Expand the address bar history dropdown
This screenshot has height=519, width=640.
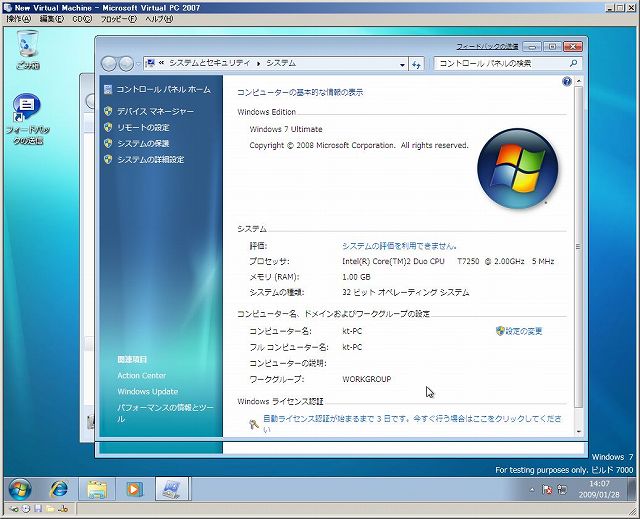402,64
